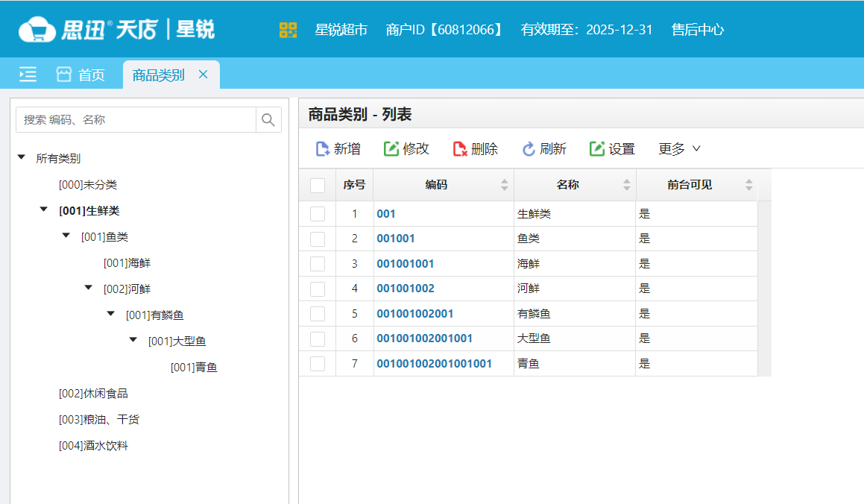Viewport: 864px width, 504px height.
Task: Check the select-all checkbox in table header
Action: [x=318, y=184]
